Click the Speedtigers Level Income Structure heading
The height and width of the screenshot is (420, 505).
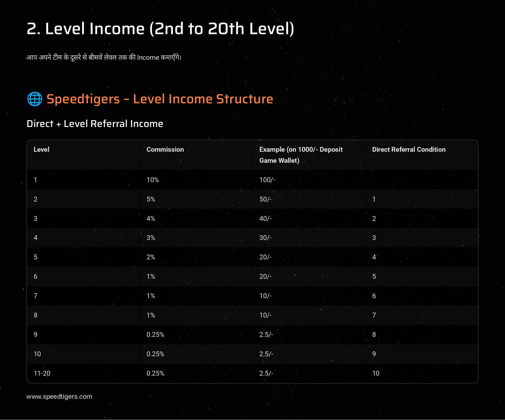click(x=160, y=99)
